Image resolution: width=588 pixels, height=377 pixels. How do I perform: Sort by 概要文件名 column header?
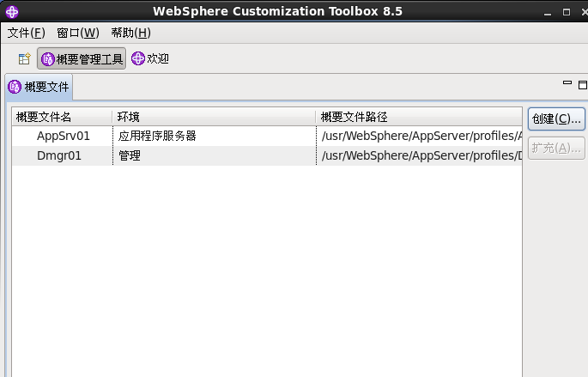click(x=63, y=117)
